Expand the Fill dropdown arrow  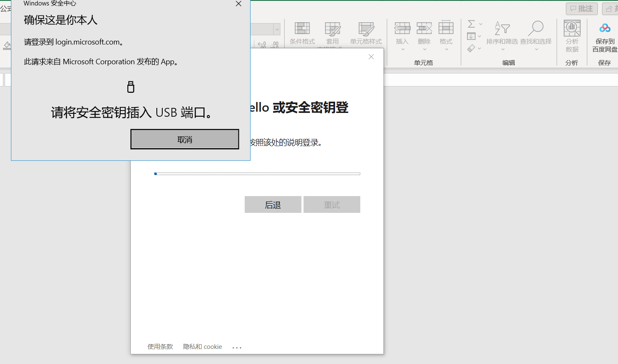pyautogui.click(x=480, y=36)
